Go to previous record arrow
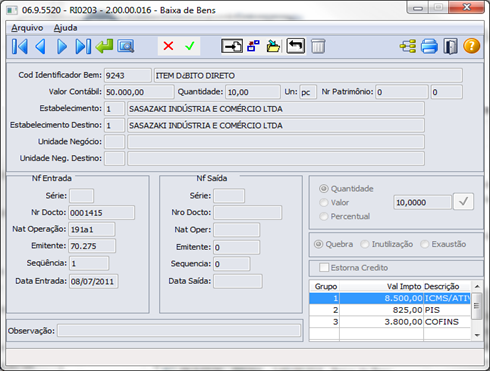This screenshot has height=371, width=490. pos(40,46)
